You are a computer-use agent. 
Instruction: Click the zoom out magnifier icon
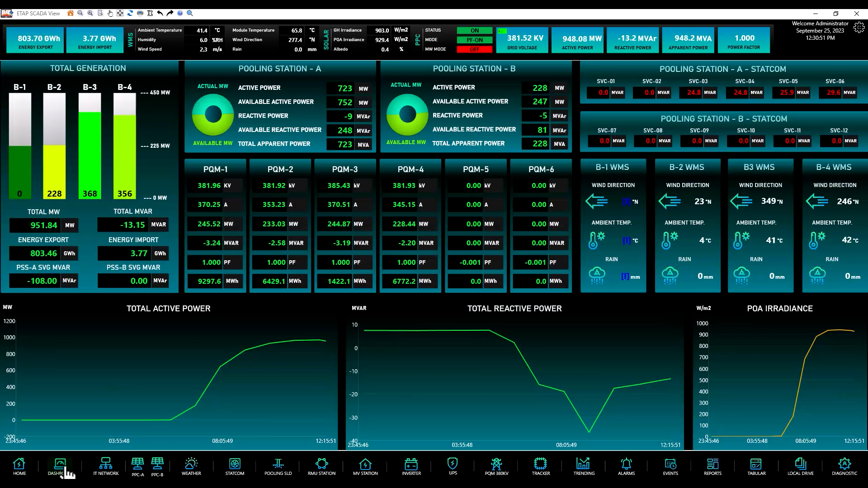pyautogui.click(x=80, y=13)
